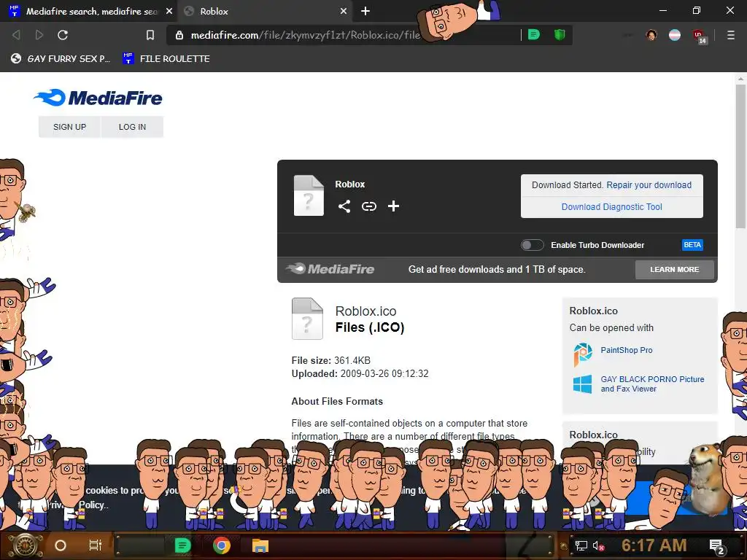Screen dimensions: 747x560
Task: Switch to the Roblox tab
Action: (264, 11)
